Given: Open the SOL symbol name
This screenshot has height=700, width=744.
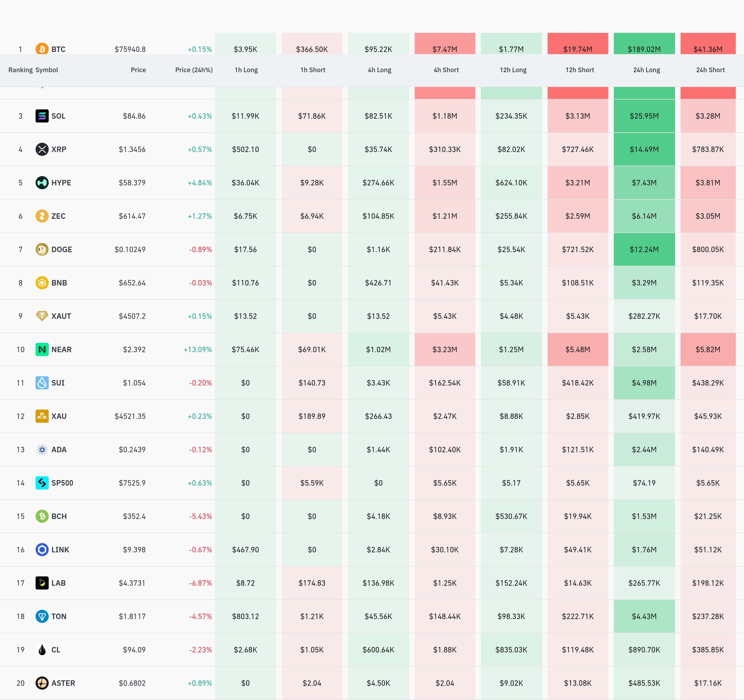Looking at the screenshot, I should tap(58, 116).
